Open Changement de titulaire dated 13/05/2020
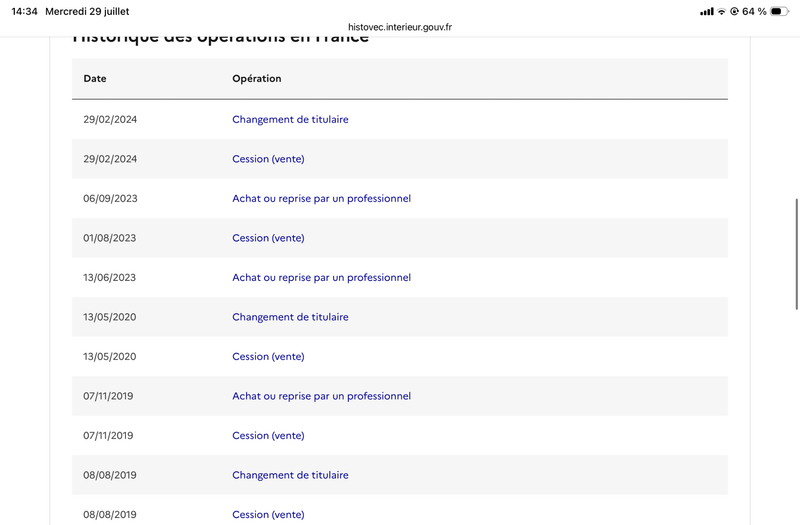Image resolution: width=800 pixels, height=525 pixels. (290, 317)
